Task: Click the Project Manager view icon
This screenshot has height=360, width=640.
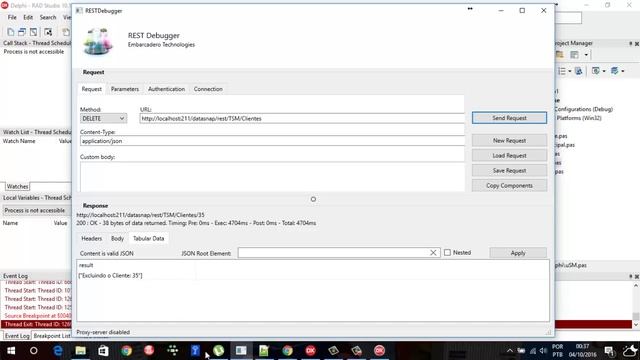Action: click(x=574, y=55)
